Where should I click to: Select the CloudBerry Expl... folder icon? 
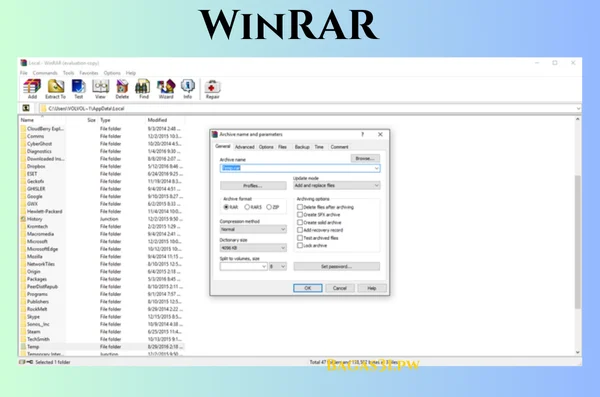coord(23,129)
